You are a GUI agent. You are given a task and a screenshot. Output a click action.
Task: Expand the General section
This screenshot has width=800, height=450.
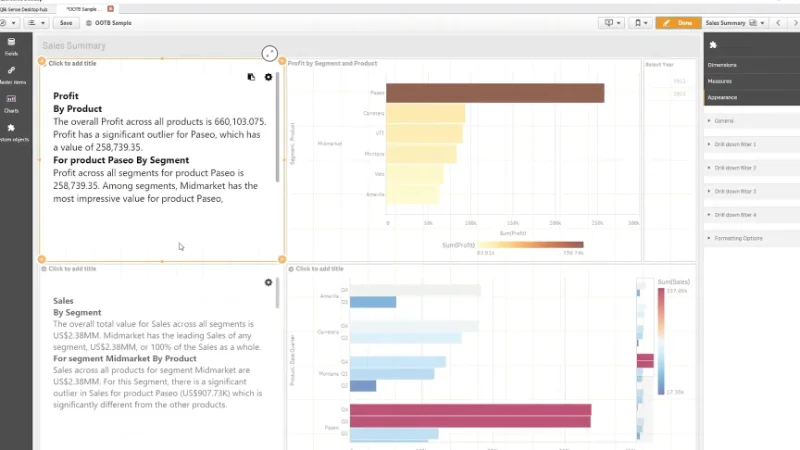752,121
